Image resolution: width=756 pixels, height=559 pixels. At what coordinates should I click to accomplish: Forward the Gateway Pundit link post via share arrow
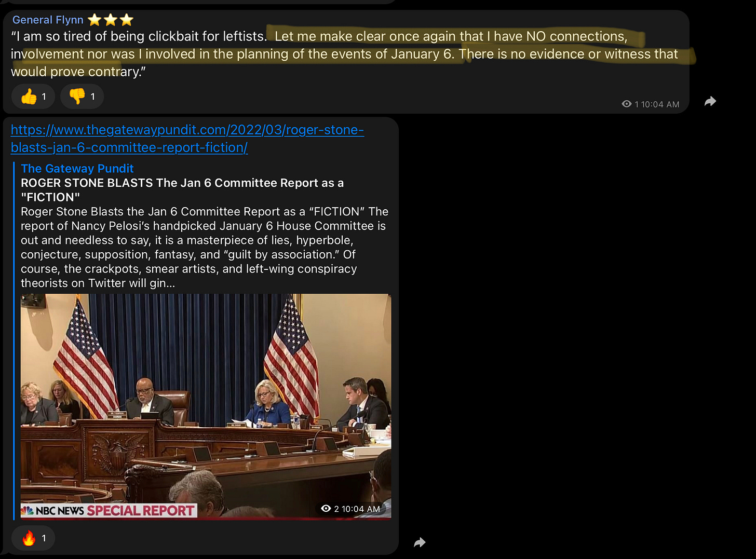tap(420, 543)
